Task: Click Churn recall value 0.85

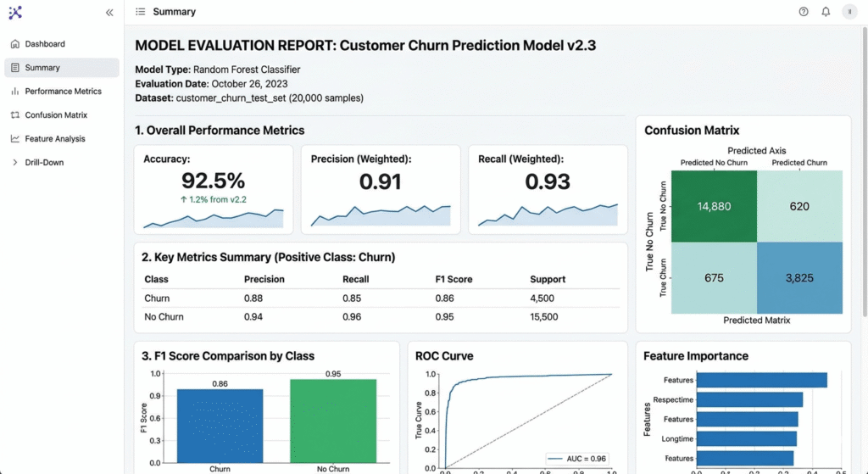Action: point(352,298)
